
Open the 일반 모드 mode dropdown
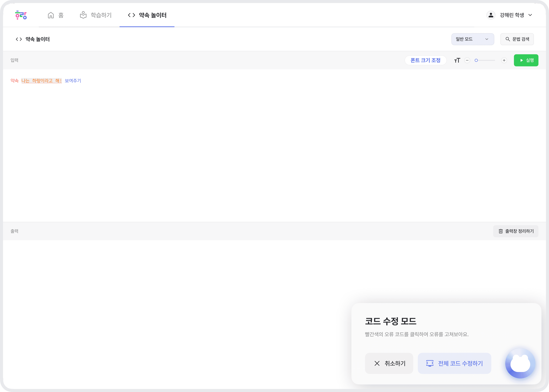[x=473, y=39]
